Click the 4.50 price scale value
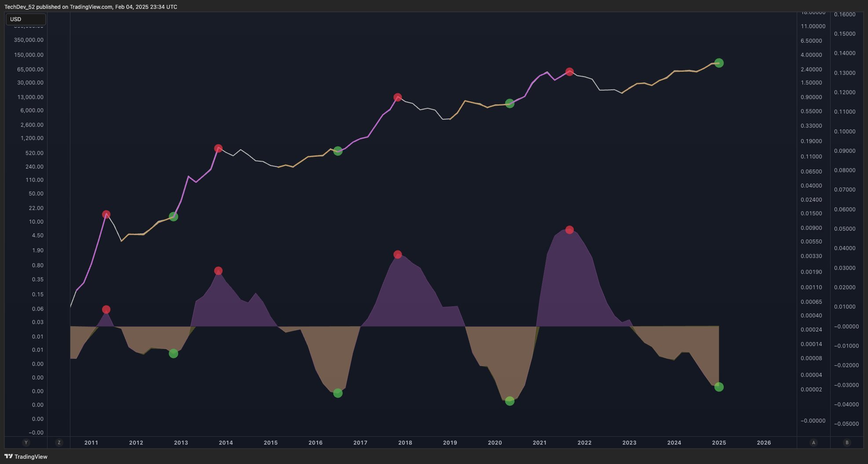The height and width of the screenshot is (464, 868). (x=38, y=236)
